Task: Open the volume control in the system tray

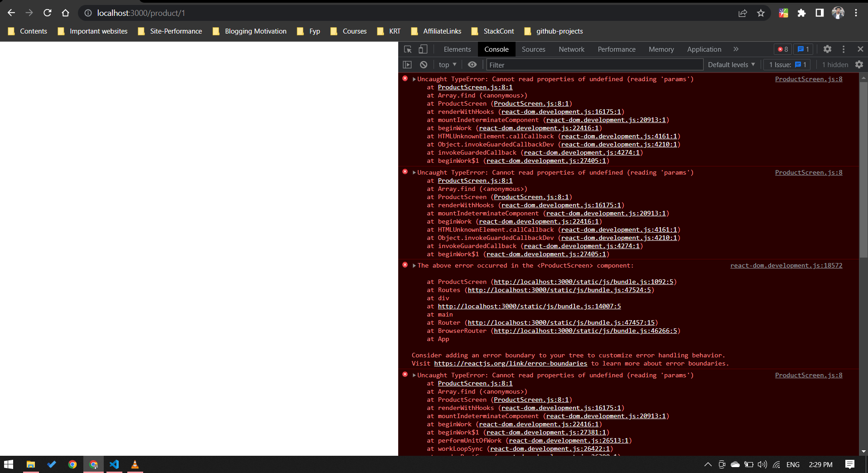Action: tap(762, 464)
